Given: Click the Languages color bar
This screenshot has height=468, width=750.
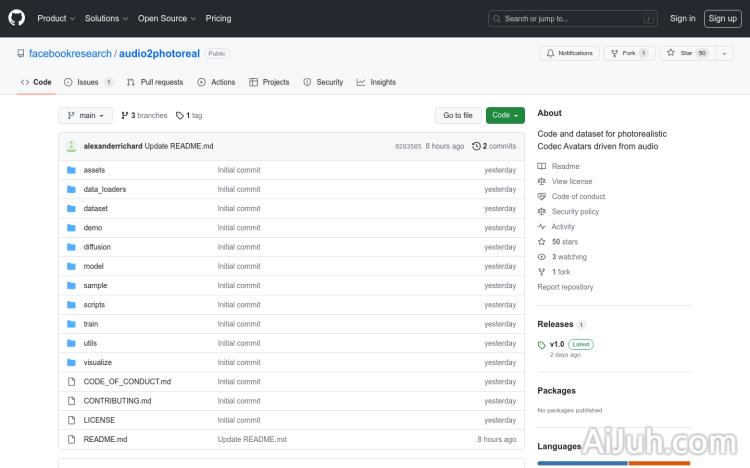Looking at the screenshot, I should click(613, 463).
